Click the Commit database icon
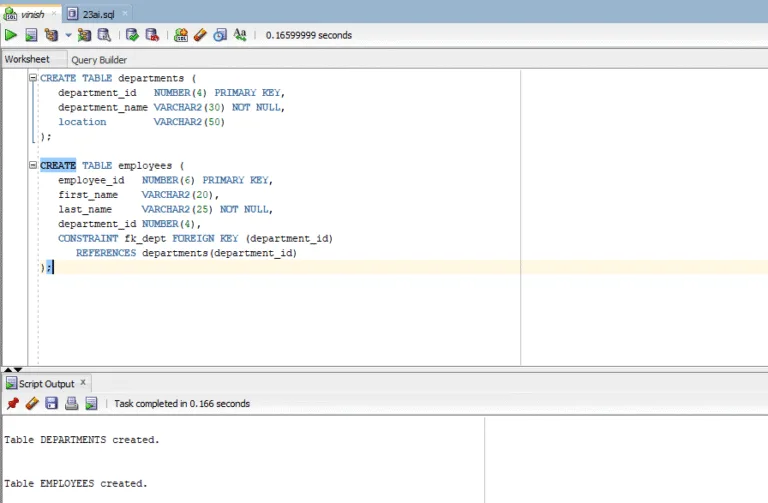 tap(132, 35)
